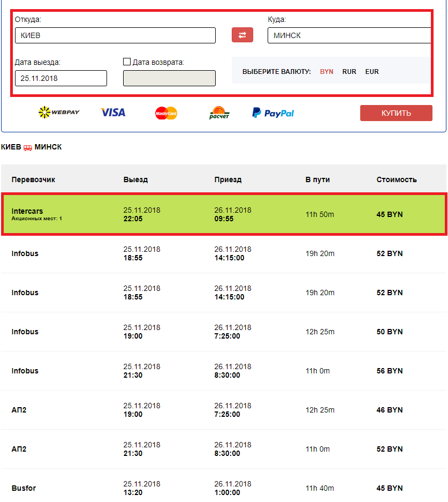Click the 45 BYN price for Intercars
The width and height of the screenshot is (448, 502).
[390, 214]
